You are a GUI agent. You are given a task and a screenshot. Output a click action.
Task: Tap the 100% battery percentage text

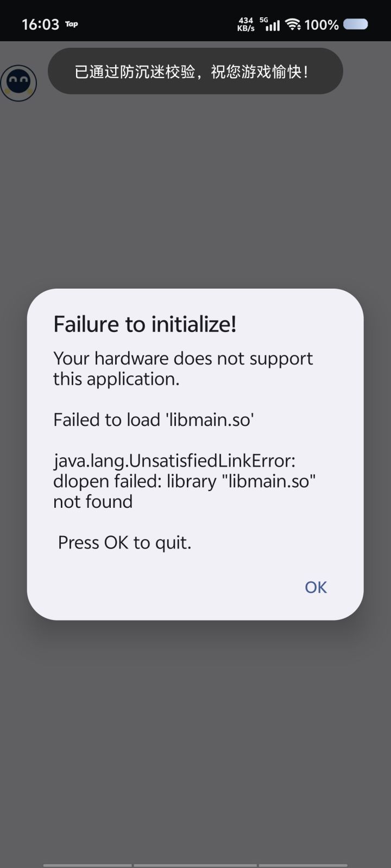point(321,24)
